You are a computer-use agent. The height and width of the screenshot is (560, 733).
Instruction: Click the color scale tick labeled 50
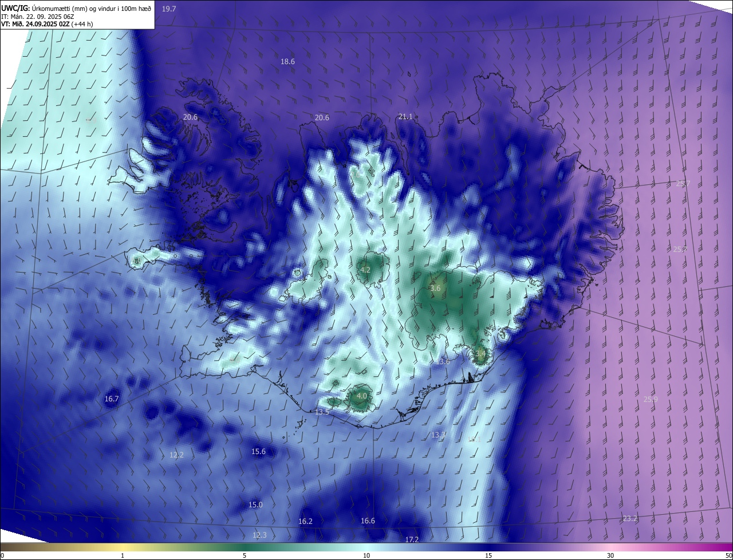click(x=728, y=555)
